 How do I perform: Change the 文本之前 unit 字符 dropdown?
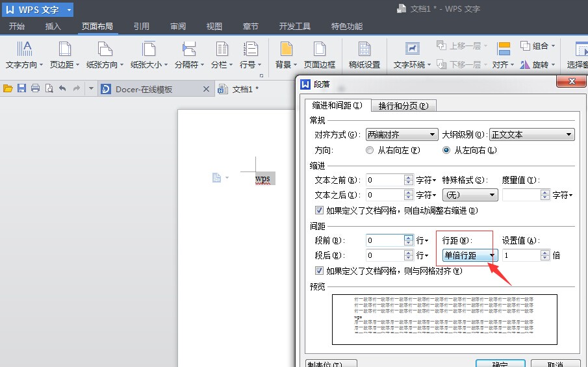[x=426, y=181]
